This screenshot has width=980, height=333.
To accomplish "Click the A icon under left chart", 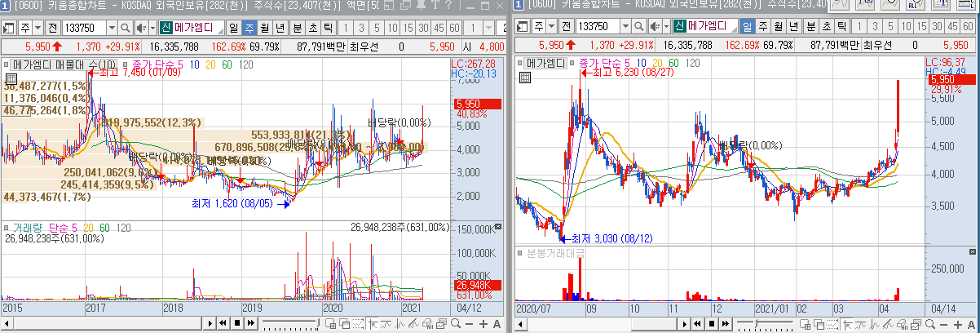I will (497, 323).
